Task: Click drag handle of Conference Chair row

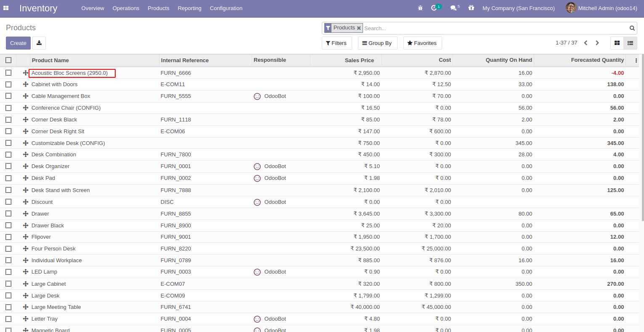Action: tap(26, 108)
